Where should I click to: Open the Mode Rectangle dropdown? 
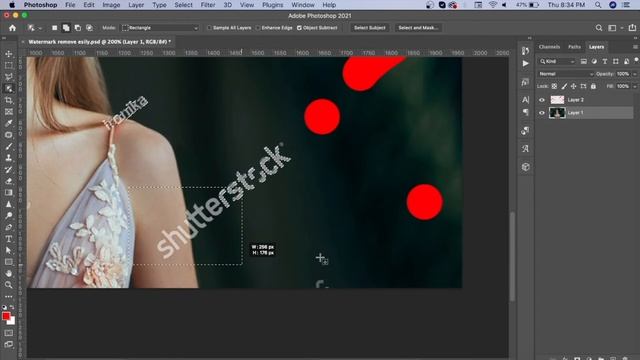click(160, 28)
